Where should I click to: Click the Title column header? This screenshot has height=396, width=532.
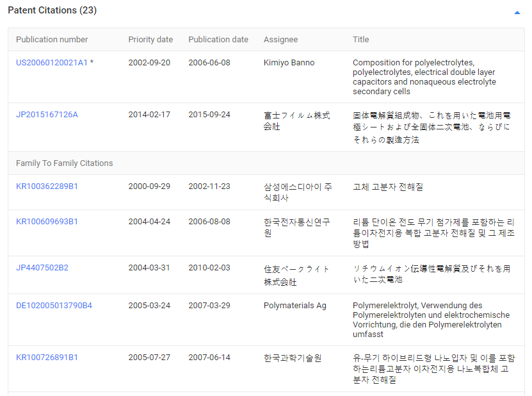(x=360, y=39)
